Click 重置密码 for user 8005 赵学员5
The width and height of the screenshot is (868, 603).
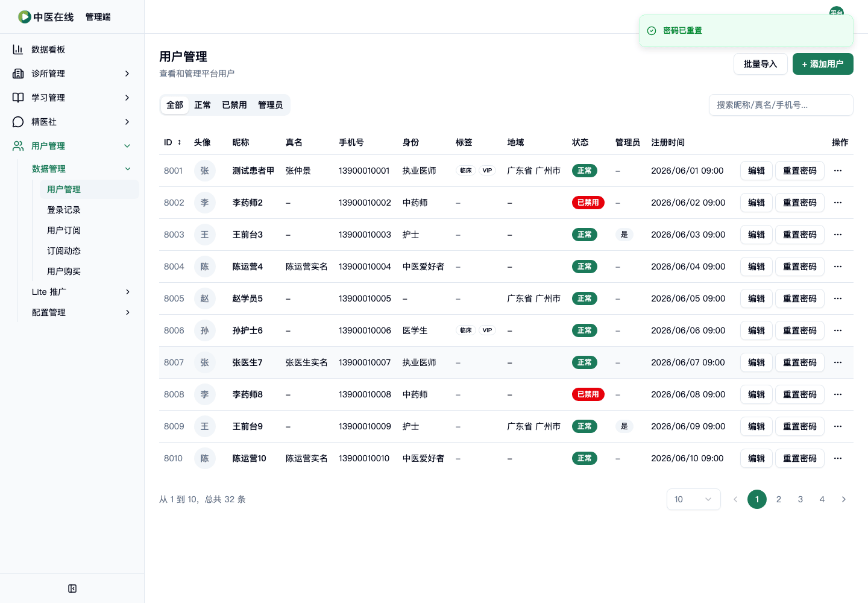(800, 298)
